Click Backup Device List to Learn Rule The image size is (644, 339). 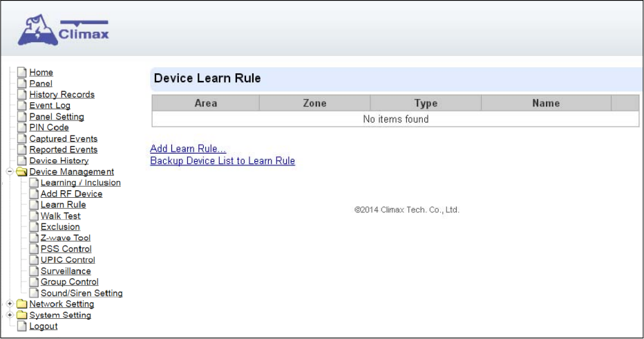click(x=222, y=161)
